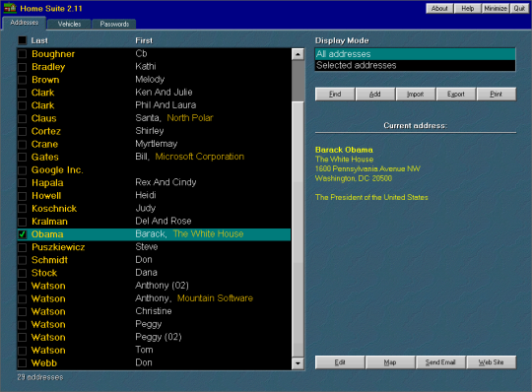532x392 pixels.
Task: Click the Print button
Action: coord(496,94)
